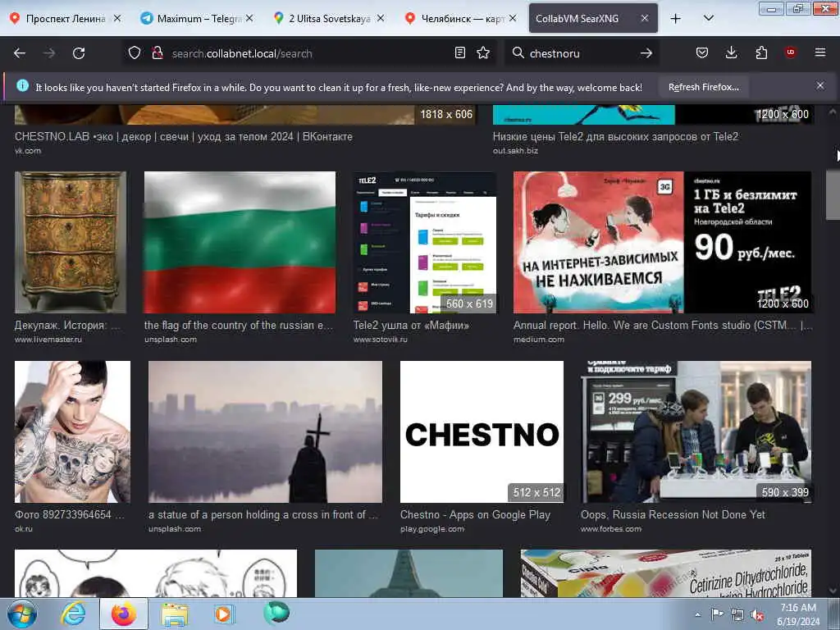
Task: Click the insecure connection lock icon
Action: [x=157, y=53]
